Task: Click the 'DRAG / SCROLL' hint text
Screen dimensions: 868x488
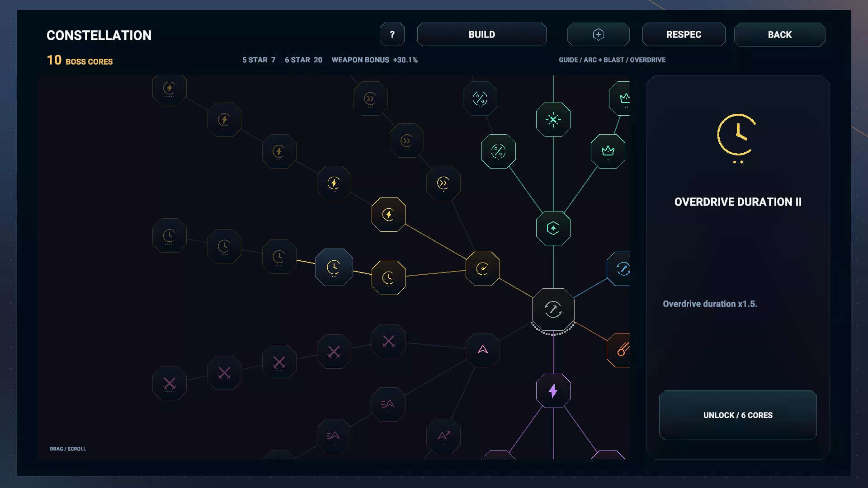Action: (68, 449)
